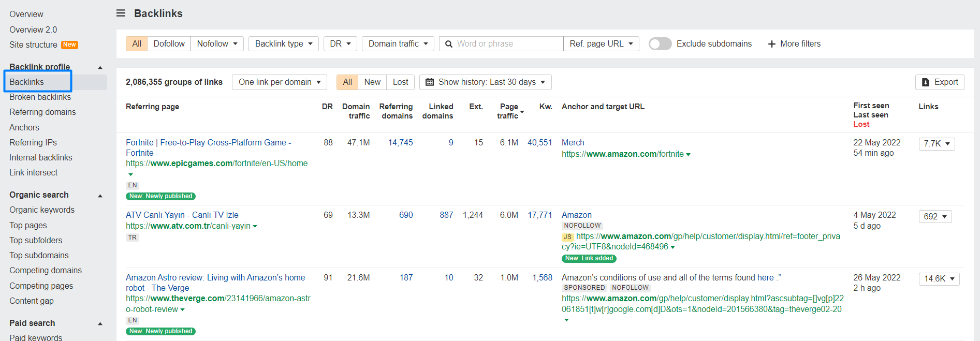Expand the epicgames.com URL options arrow

(130, 174)
